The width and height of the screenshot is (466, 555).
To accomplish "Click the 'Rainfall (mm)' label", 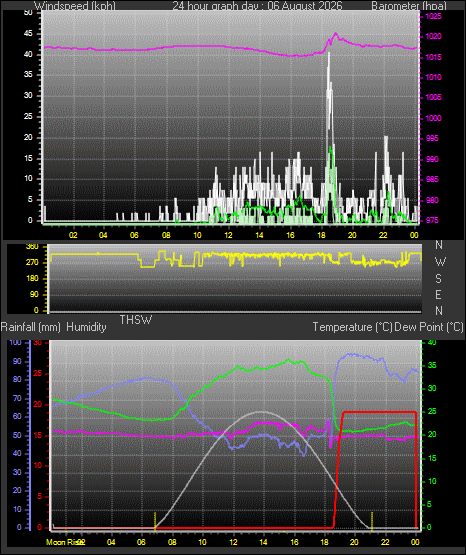I will click(x=31, y=327).
